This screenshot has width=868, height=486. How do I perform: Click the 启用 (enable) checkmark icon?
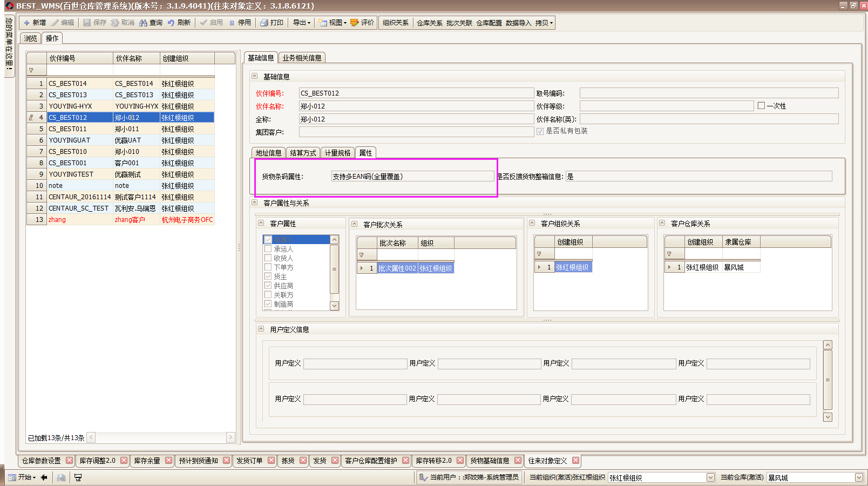pyautogui.click(x=204, y=23)
